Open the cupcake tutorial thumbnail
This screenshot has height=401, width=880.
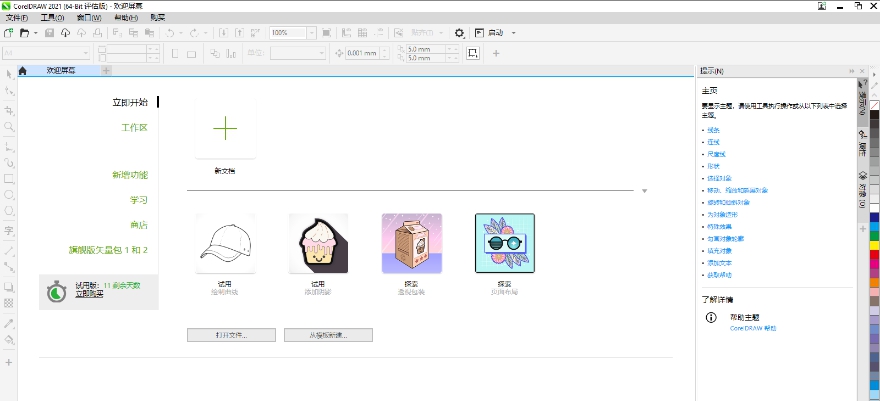click(318, 243)
